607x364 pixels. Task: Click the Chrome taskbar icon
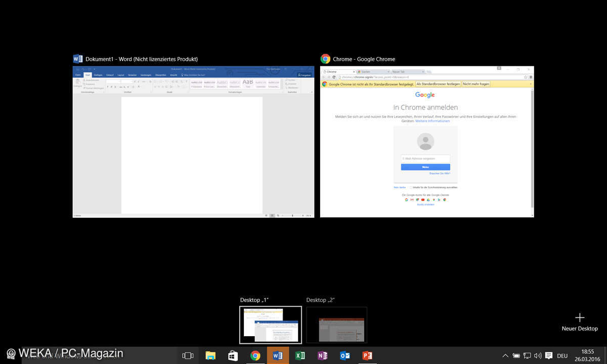coord(255,355)
